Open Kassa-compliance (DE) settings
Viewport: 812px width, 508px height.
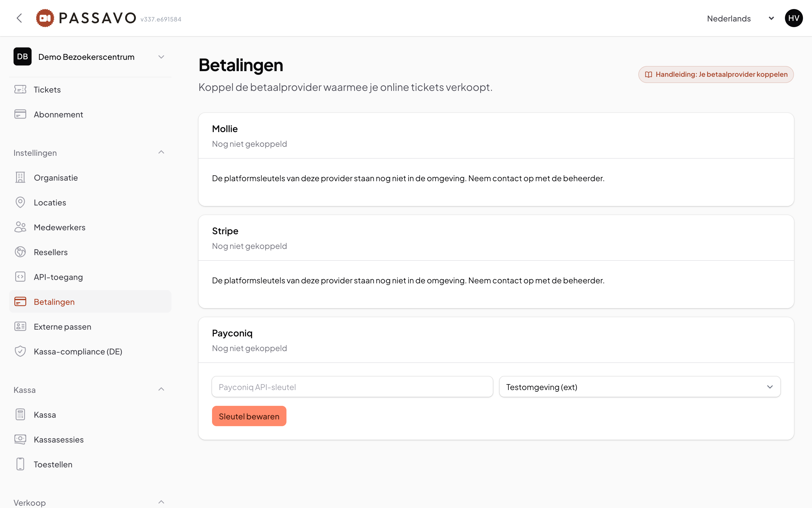click(x=90, y=352)
